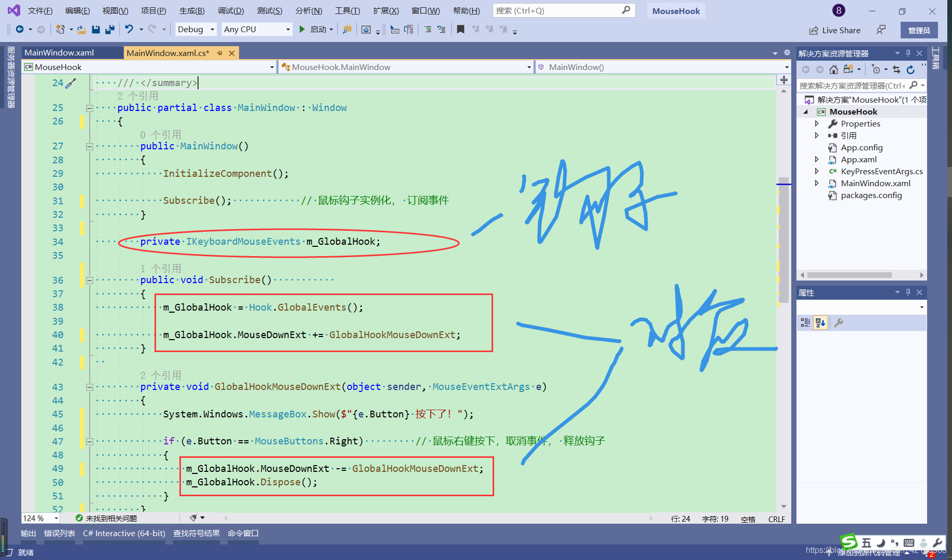Click the Alphabetical sort icon in Properties panel

click(820, 323)
